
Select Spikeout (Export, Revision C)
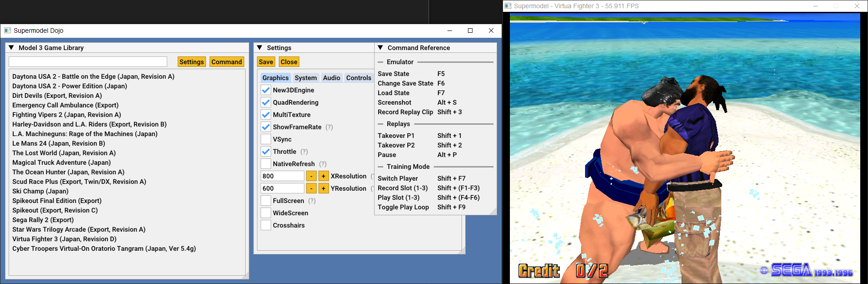click(55, 210)
